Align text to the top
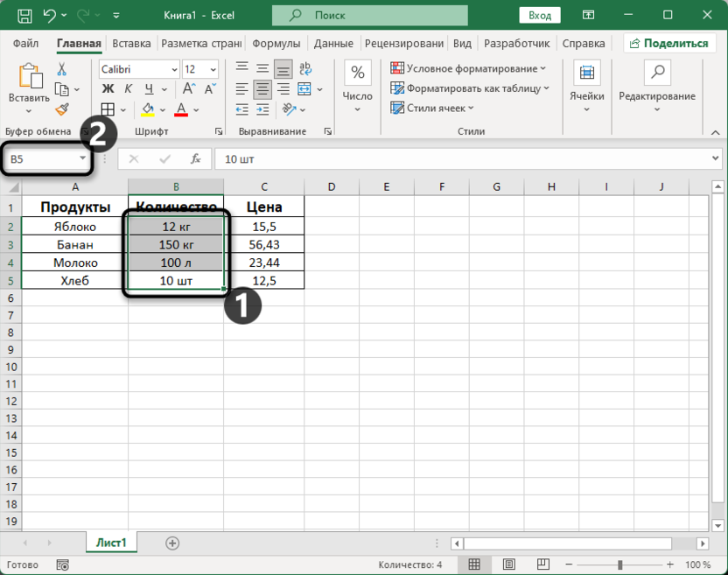 (x=241, y=69)
